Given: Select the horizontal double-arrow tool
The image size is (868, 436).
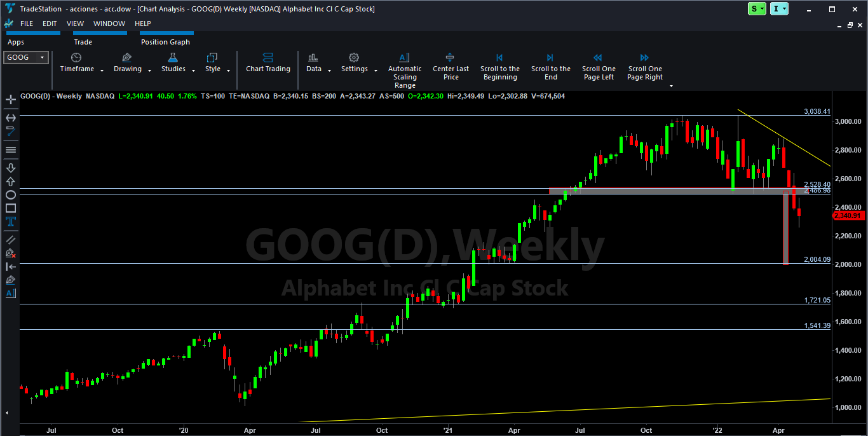Looking at the screenshot, I should 11,118.
